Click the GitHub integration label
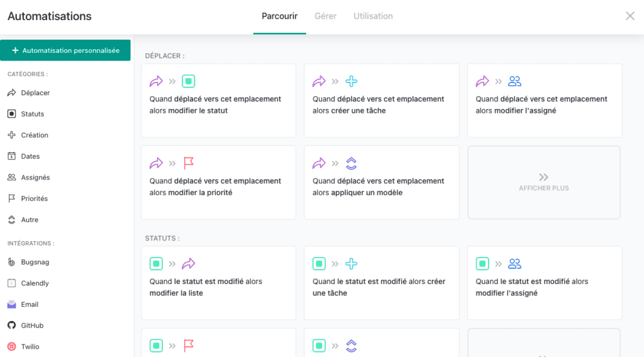Screen dimensions: 644x357 32,326
